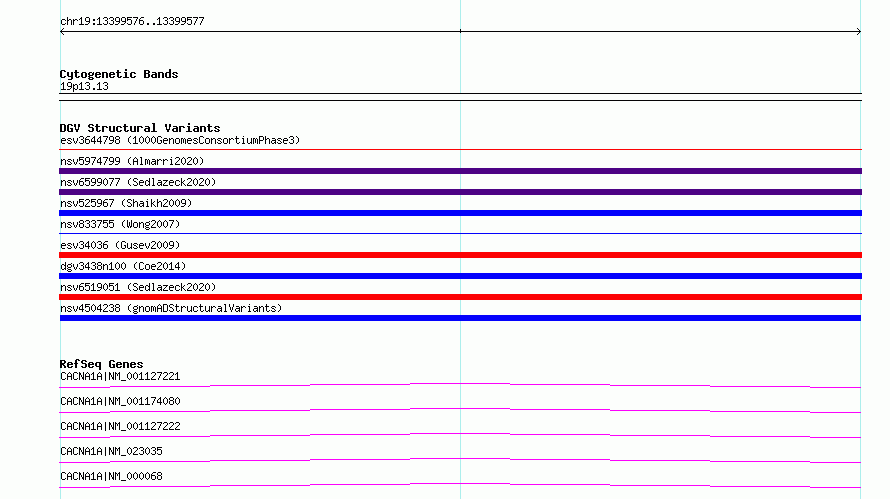Click the DGV Structural Variants track title
The image size is (890, 499).
(140, 128)
